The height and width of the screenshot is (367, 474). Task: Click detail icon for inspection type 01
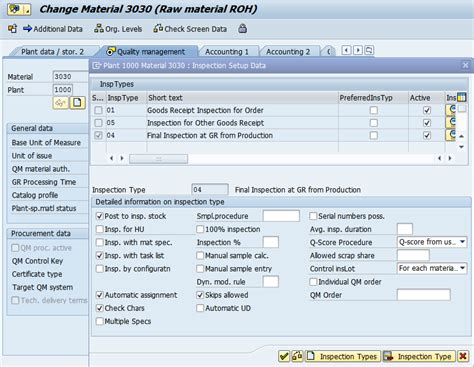[451, 110]
